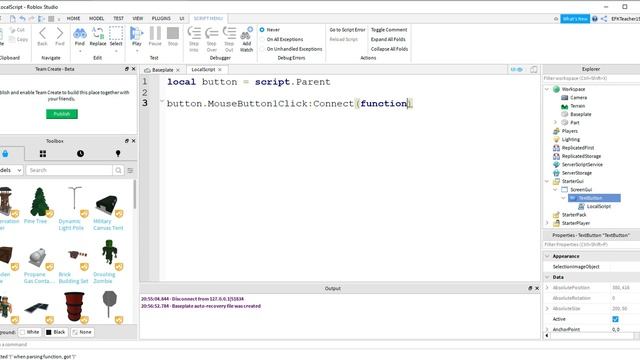
Task: Open the Toolbox filter options icon
Action: [130, 170]
